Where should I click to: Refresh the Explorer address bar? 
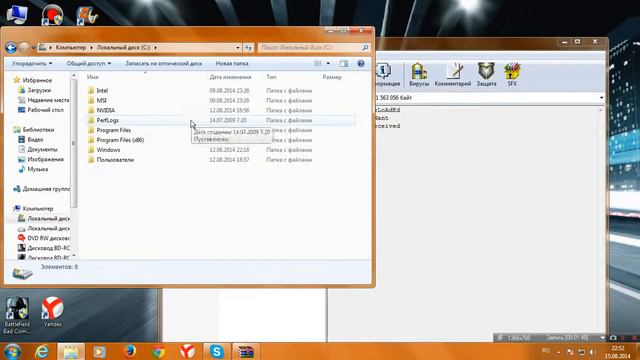248,48
